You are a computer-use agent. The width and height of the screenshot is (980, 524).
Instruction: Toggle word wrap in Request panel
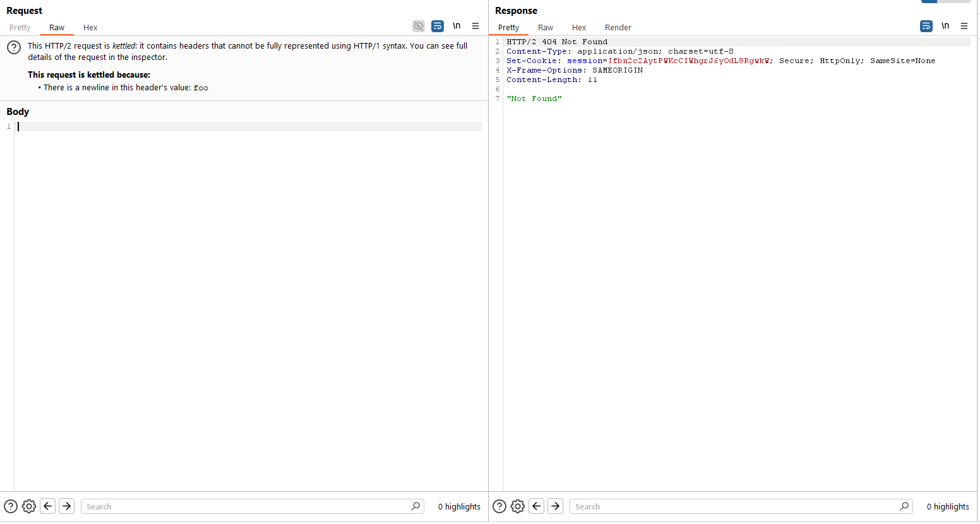coord(438,27)
